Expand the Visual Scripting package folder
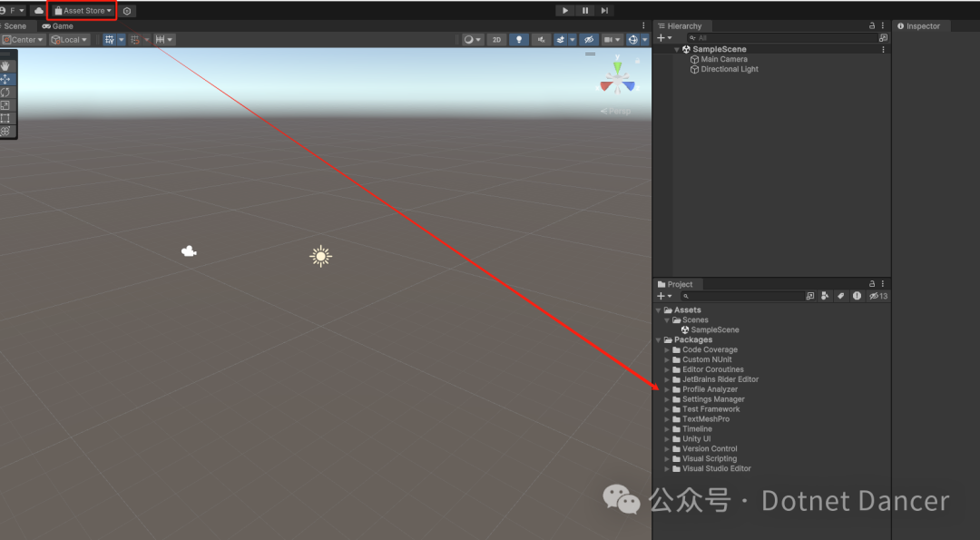Viewport: 980px width, 540px height. click(667, 458)
